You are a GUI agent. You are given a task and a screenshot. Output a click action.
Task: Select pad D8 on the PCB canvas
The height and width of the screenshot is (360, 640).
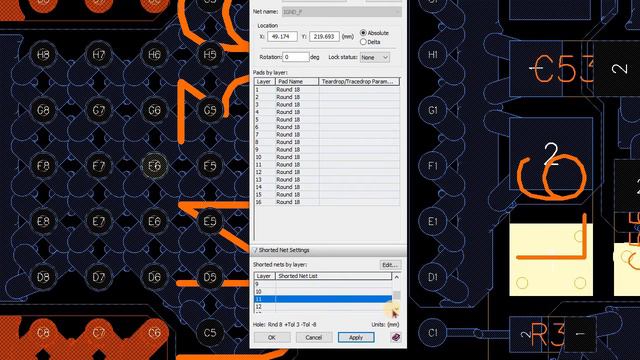(43, 277)
